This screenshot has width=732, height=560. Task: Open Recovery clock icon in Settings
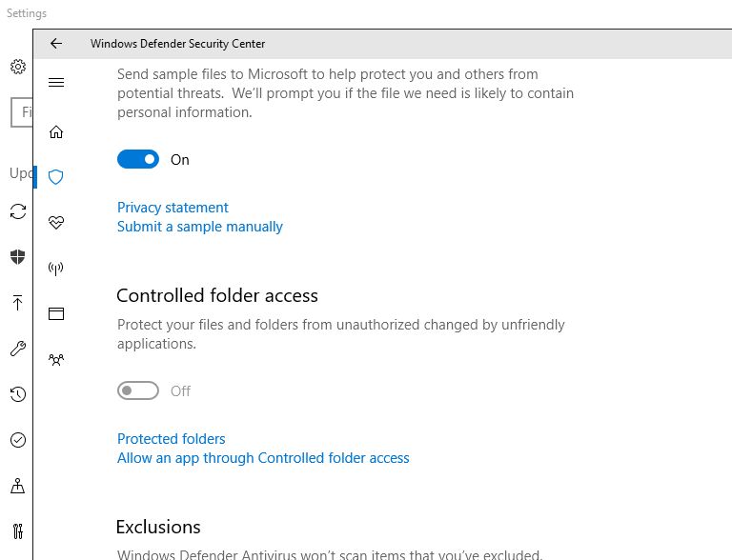pyautogui.click(x=17, y=394)
